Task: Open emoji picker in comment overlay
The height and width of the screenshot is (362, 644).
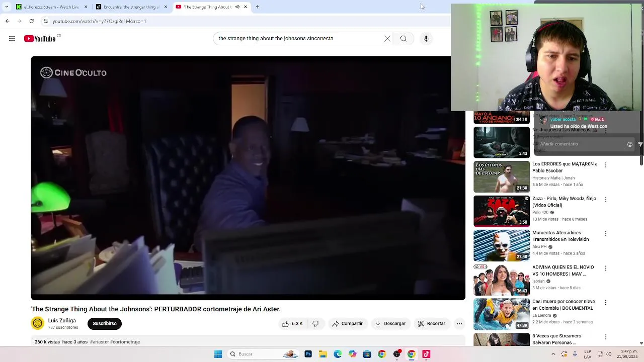Action: click(x=630, y=144)
